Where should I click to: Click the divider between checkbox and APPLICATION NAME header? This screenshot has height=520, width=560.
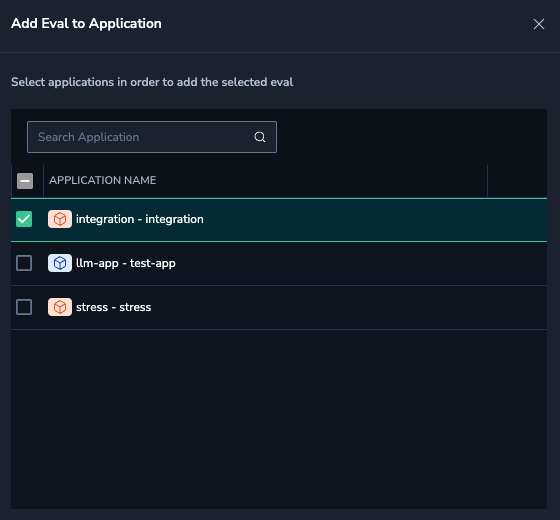click(x=43, y=181)
